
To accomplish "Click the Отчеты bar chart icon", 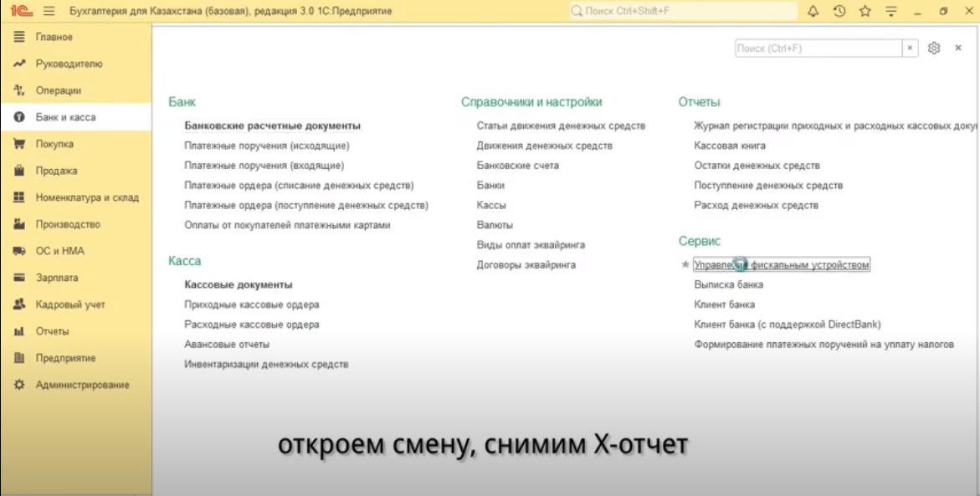I will point(19,331).
